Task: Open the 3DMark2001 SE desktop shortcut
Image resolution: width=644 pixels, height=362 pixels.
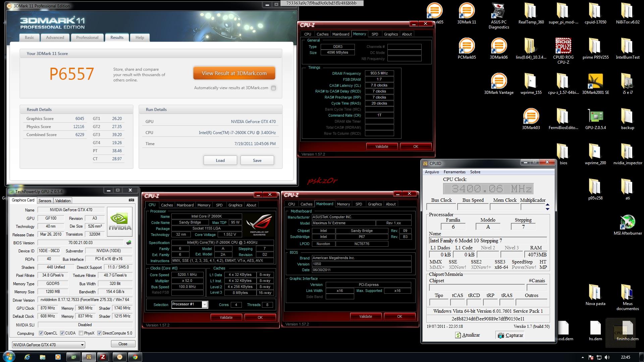Action: (595, 84)
